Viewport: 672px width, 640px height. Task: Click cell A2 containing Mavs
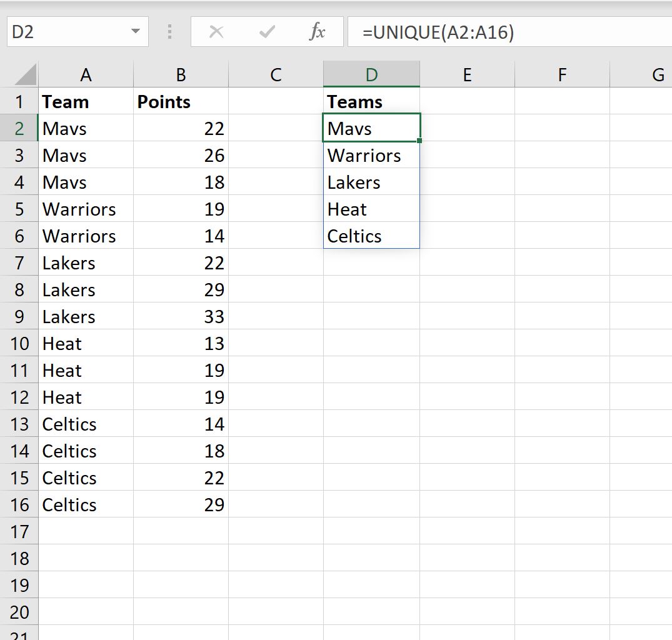(86, 129)
